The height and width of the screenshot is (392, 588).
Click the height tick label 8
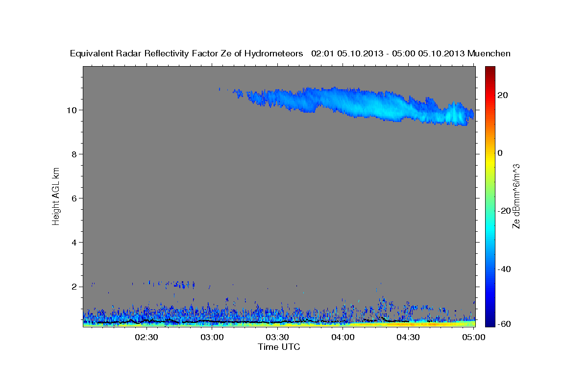[x=74, y=154]
